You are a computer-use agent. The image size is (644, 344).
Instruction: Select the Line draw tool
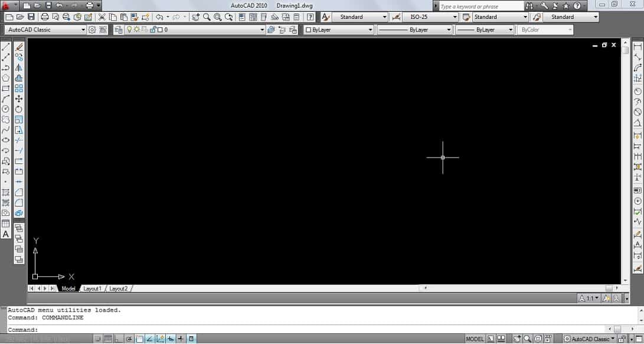tap(6, 47)
